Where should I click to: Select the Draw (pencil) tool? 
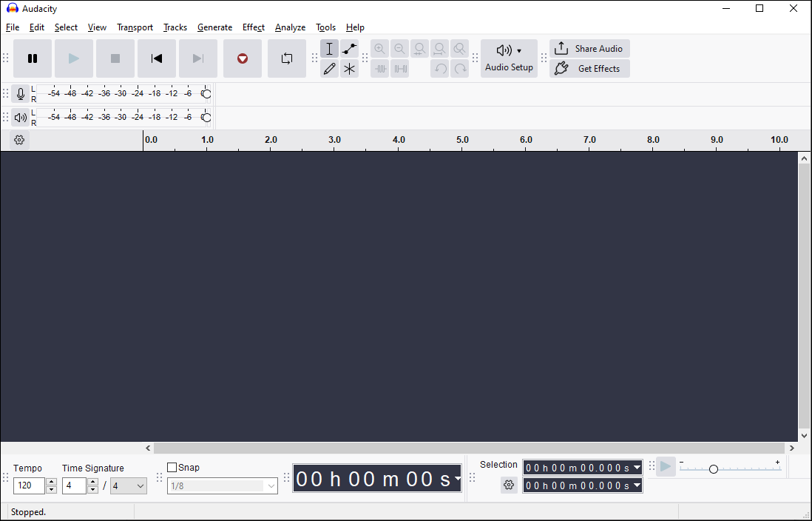pyautogui.click(x=329, y=68)
